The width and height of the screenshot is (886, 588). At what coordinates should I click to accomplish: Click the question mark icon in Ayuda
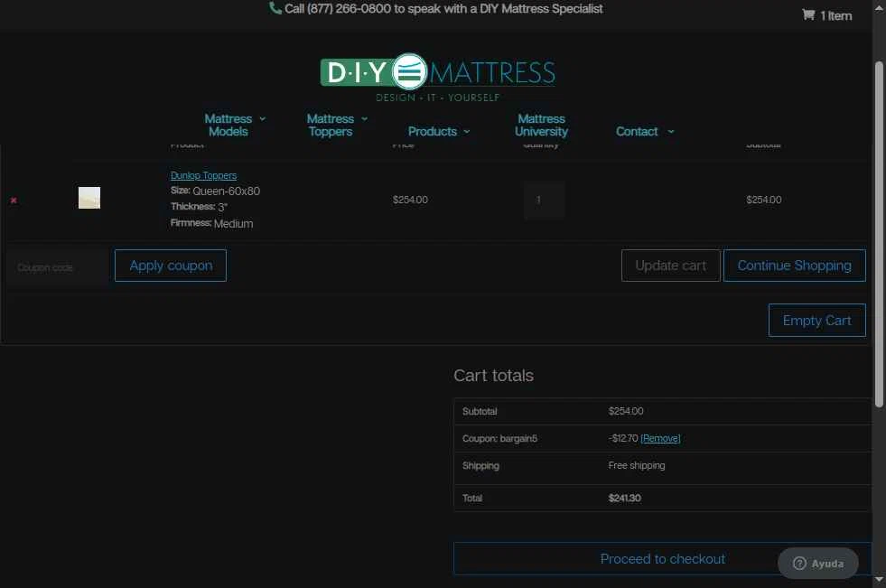(799, 563)
